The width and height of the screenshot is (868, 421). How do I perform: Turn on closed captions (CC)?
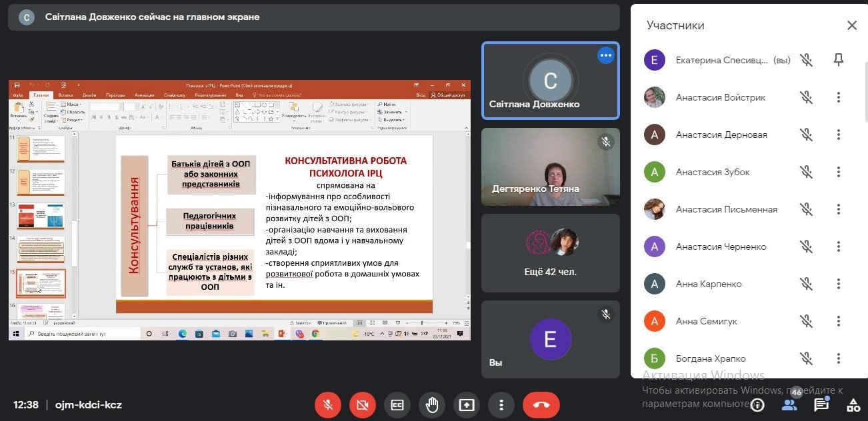(397, 405)
